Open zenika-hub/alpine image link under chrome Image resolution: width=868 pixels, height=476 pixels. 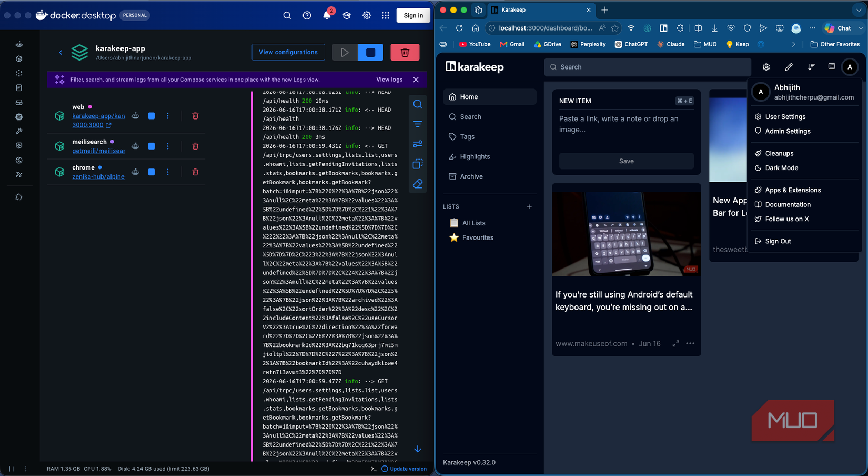[98, 177]
